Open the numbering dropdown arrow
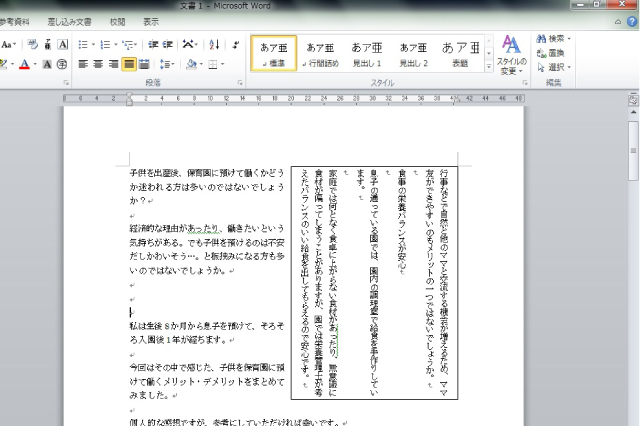Screen dimensions: 640x426 click(x=116, y=44)
